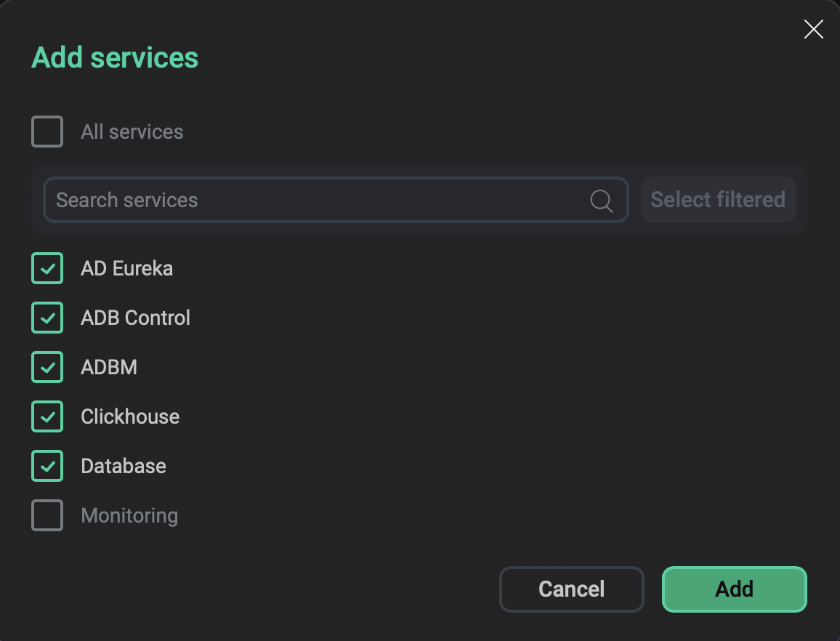
Task: Enable the Monitoring service checkbox
Action: point(47,515)
